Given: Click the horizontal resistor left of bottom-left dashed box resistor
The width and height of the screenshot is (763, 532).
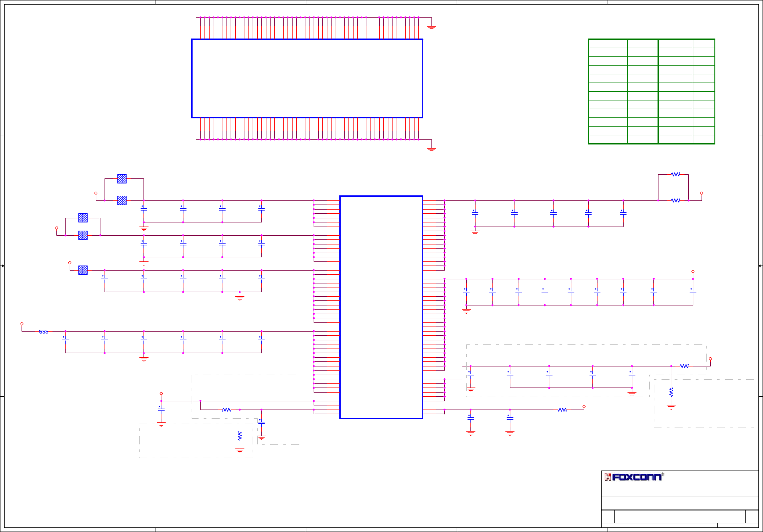Looking at the screenshot, I should (227, 410).
